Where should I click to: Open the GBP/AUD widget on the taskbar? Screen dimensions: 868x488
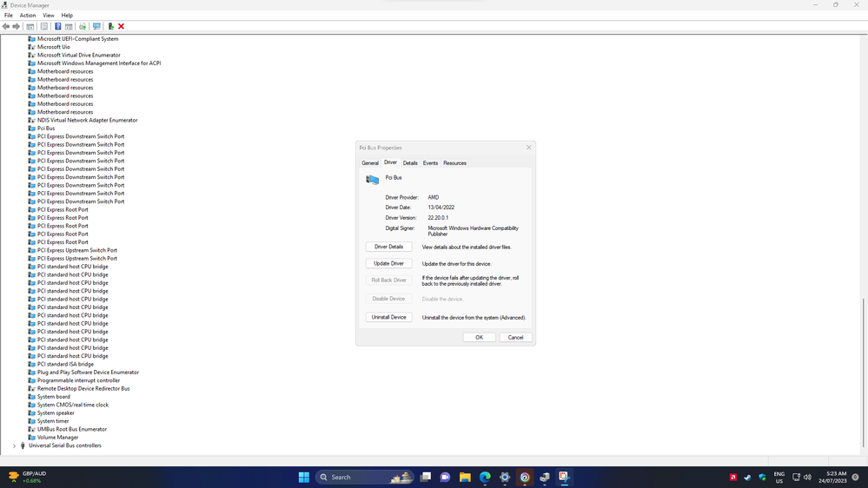click(x=28, y=477)
